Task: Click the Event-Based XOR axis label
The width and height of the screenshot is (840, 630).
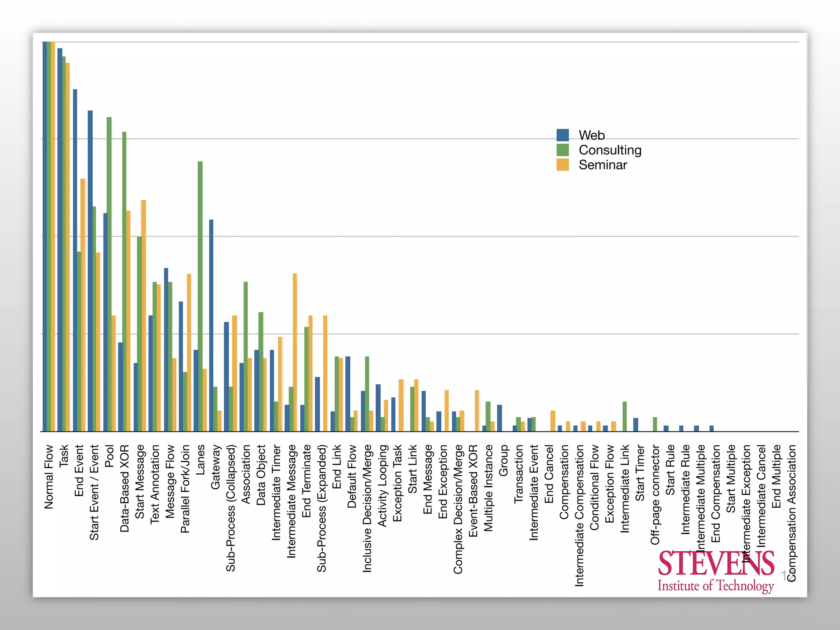Action: (x=473, y=491)
